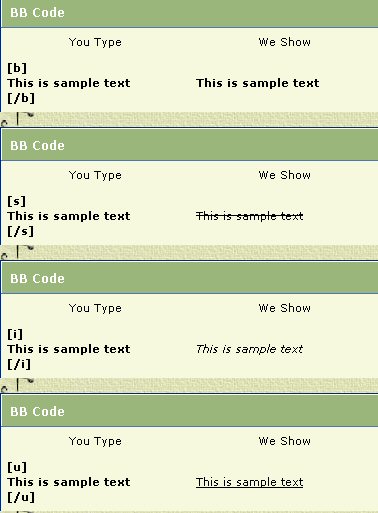Click the opening [b] tag
Image resolution: width=378 pixels, height=513 pixels.
point(17,68)
